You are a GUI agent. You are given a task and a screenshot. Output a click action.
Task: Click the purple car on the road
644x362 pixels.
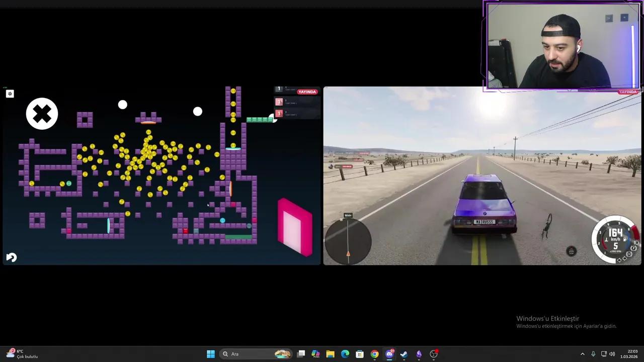pos(484,204)
